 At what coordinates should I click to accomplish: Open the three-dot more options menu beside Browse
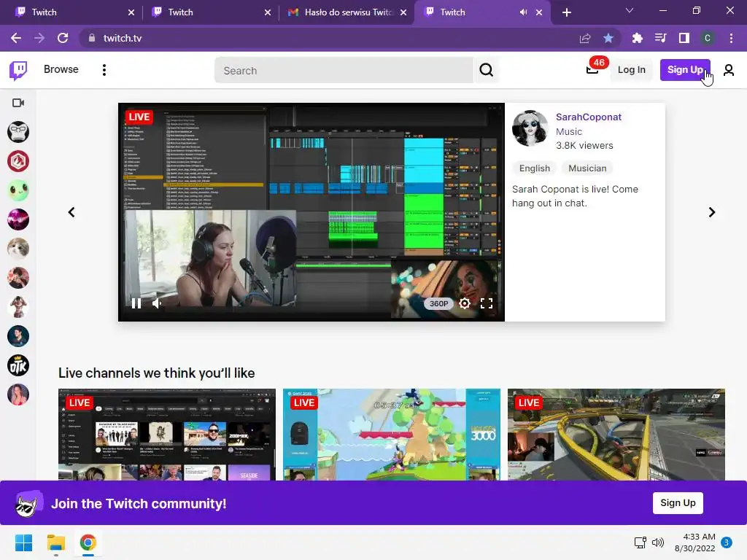click(x=104, y=70)
